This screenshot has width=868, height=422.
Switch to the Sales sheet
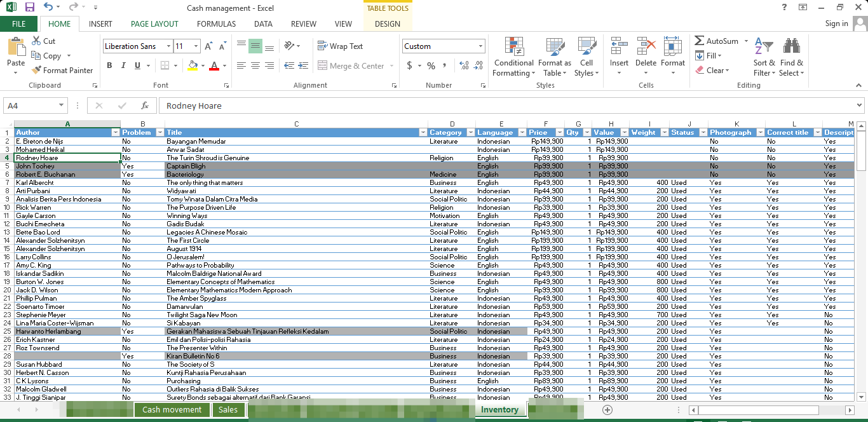[228, 410]
